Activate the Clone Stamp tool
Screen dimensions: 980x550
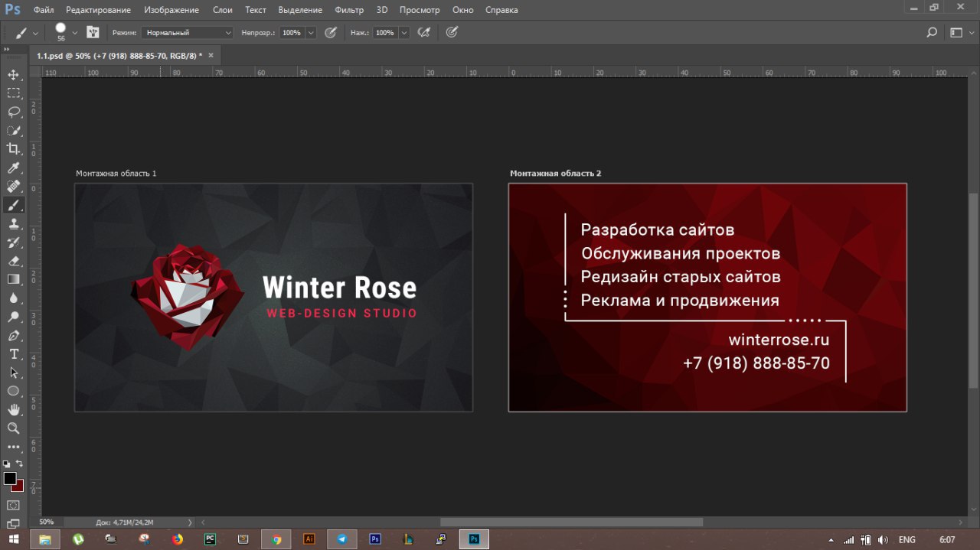pos(14,224)
